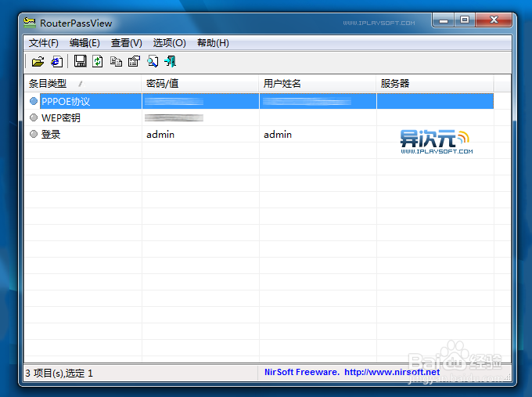Click the RouterPassView title bar app icon
This screenshot has height=397, width=532.
(x=30, y=23)
